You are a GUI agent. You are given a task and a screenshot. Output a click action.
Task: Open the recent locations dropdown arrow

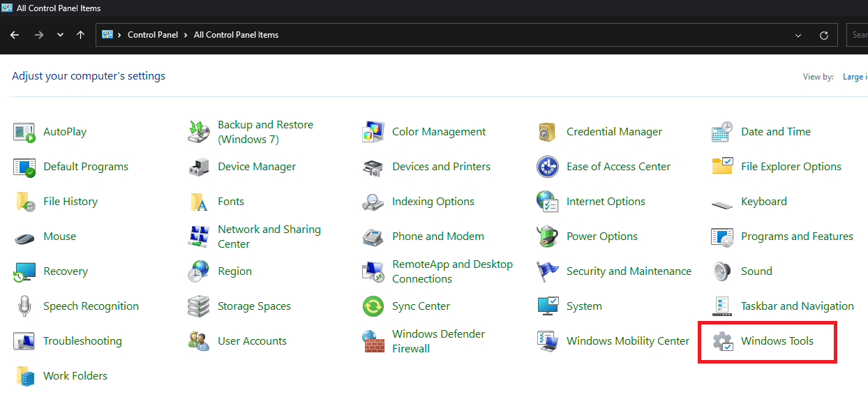pyautogui.click(x=60, y=35)
